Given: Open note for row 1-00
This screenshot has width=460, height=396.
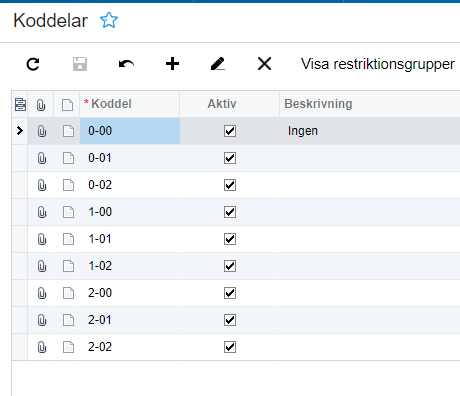Looking at the screenshot, I should (x=68, y=212).
